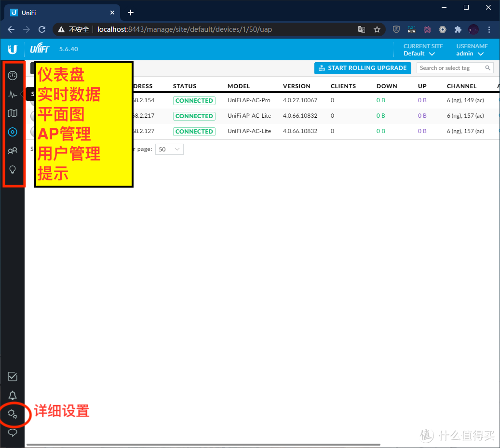500x448 pixels.
Task: Click the shield extension icon
Action: (396, 29)
